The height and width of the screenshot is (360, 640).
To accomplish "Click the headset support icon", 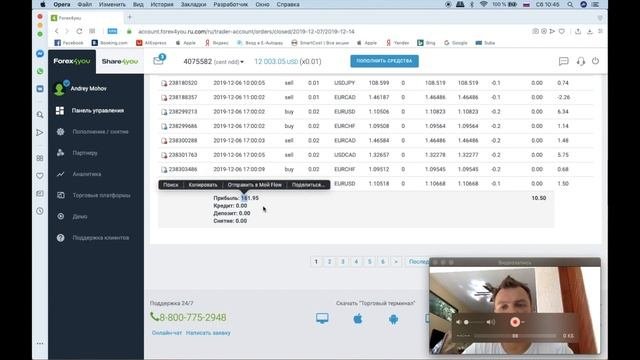I will pyautogui.click(x=580, y=61).
